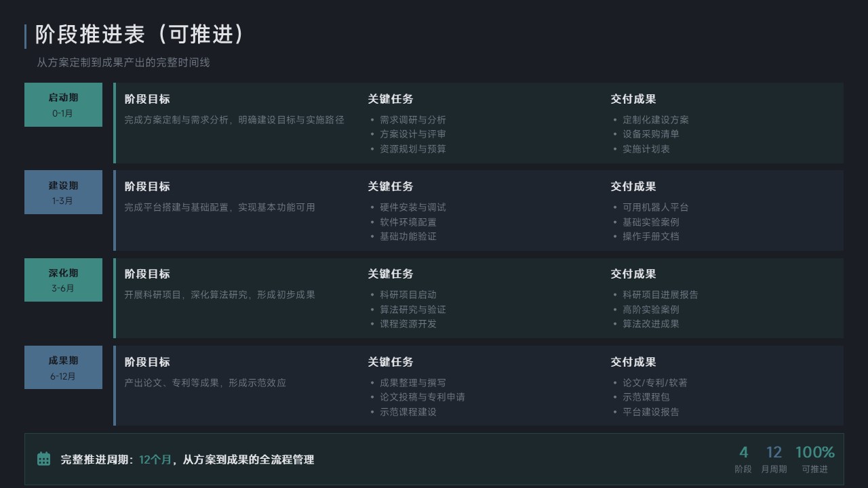Screen dimensions: 868x488
Task: Click 科研项目启动 task item
Action: (408, 295)
